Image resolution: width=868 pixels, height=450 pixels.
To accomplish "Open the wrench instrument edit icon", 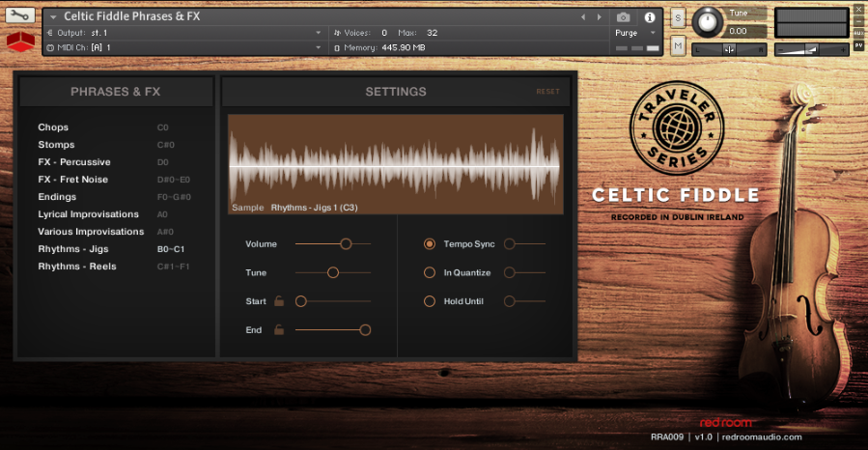I will (20, 14).
